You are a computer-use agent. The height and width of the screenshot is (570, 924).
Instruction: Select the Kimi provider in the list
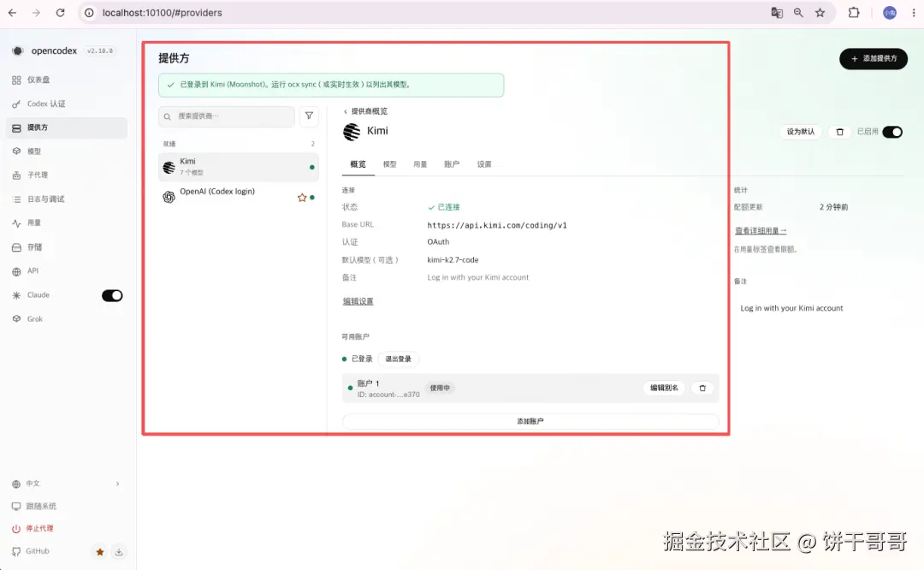[x=239, y=167]
